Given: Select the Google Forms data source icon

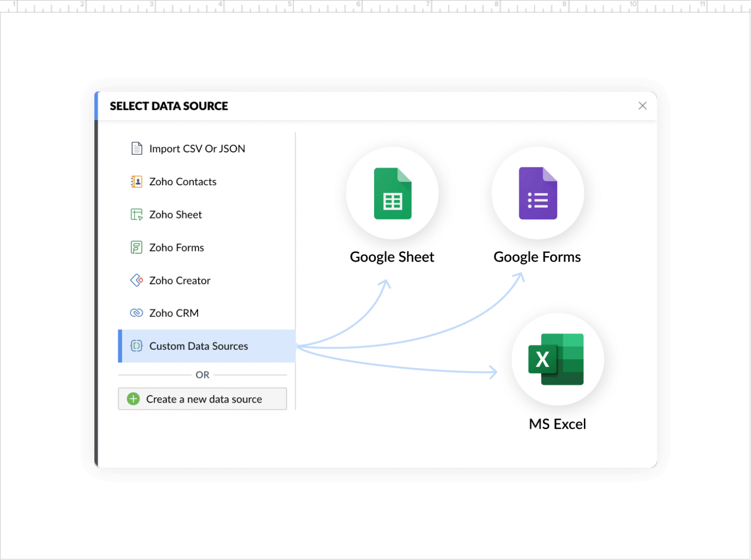Looking at the screenshot, I should click(x=537, y=193).
